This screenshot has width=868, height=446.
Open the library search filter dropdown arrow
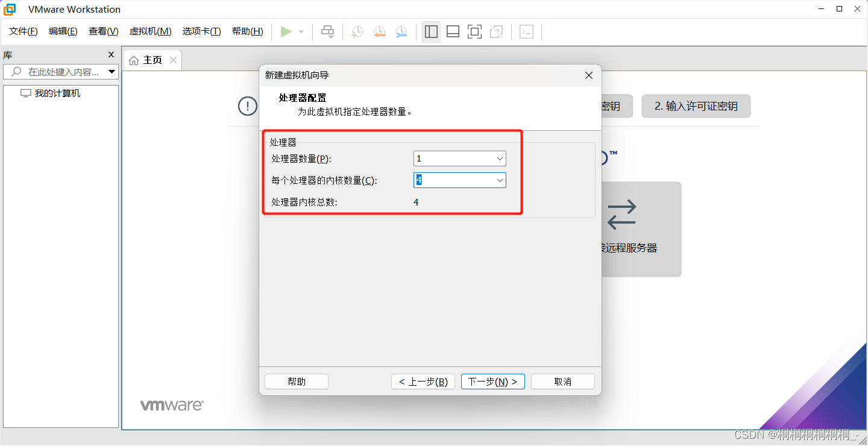click(x=112, y=72)
